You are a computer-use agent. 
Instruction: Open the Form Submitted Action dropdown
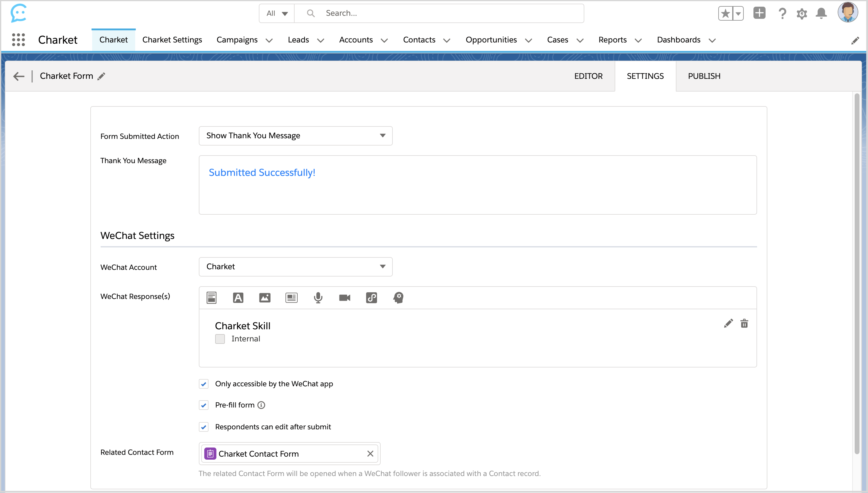point(295,136)
